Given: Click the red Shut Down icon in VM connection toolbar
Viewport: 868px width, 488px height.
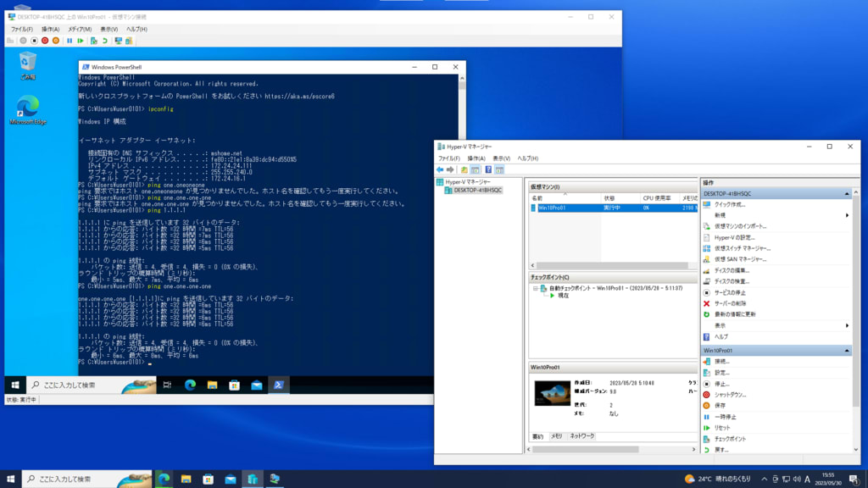Looking at the screenshot, I should pos(45,41).
